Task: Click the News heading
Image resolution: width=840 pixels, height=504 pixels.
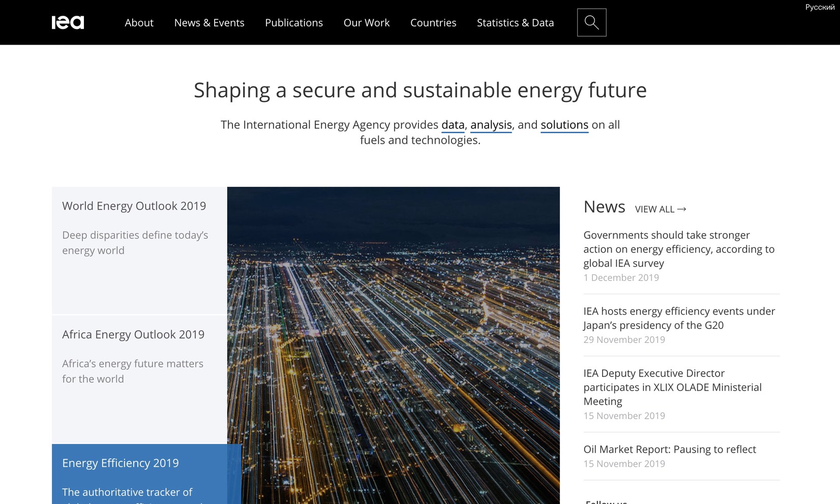Action: pos(604,207)
